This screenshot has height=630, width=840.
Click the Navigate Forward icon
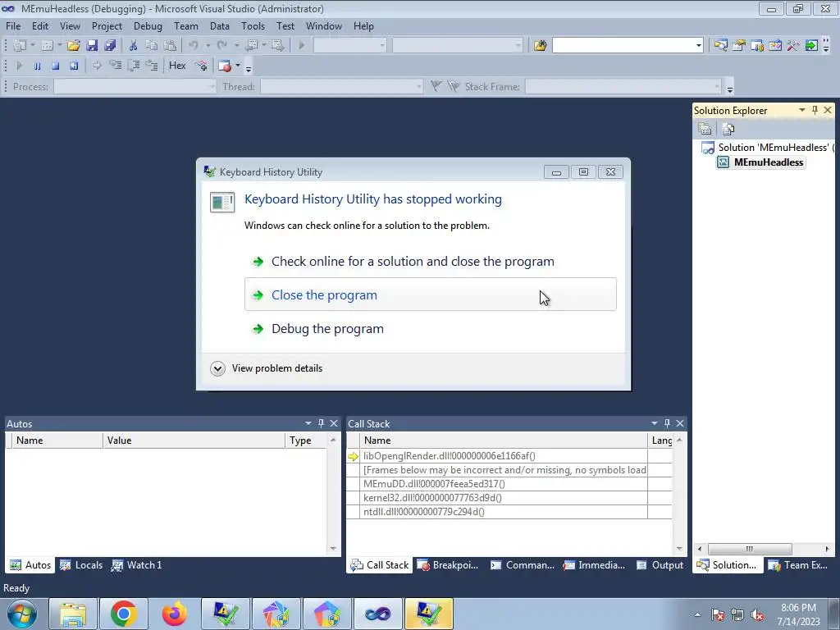click(x=277, y=46)
